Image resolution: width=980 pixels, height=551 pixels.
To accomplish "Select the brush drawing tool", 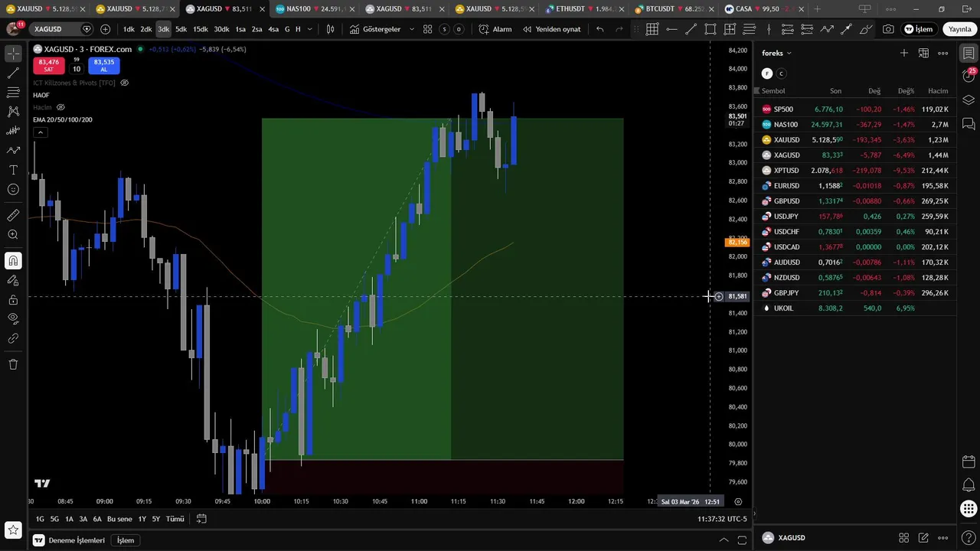I will 13,151.
